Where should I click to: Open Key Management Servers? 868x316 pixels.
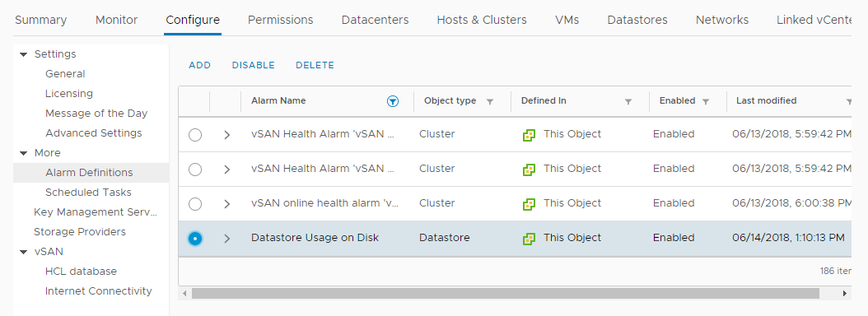click(96, 212)
